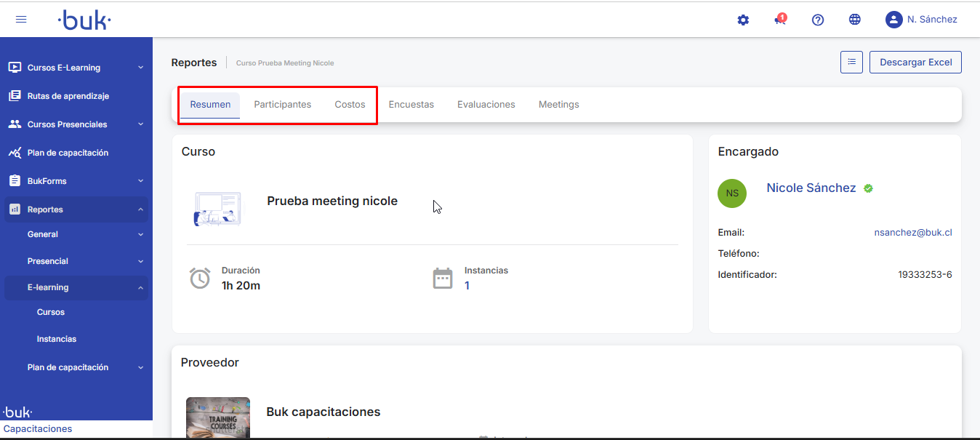Viewport: 980px width, 440px height.
Task: Open the nsanchez@buk.cl email link
Action: pos(912,233)
